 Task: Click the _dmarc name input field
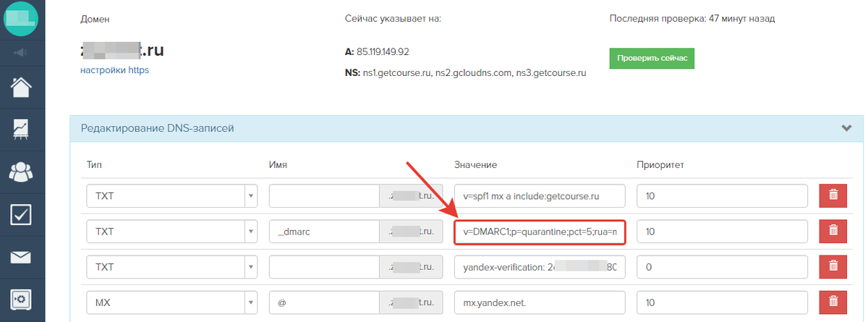pyautogui.click(x=324, y=231)
